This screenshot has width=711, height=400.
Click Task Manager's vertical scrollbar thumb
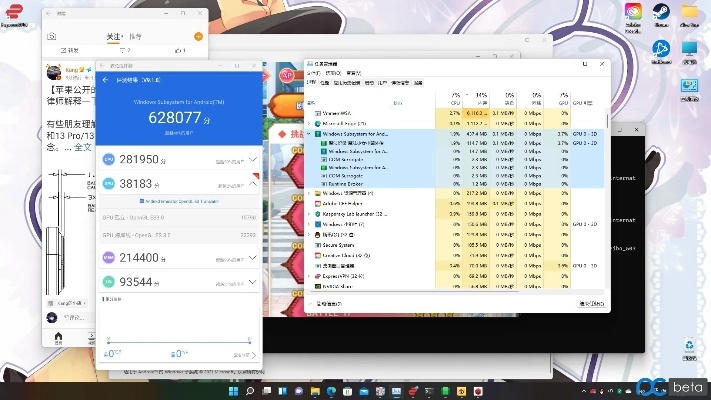[607, 120]
